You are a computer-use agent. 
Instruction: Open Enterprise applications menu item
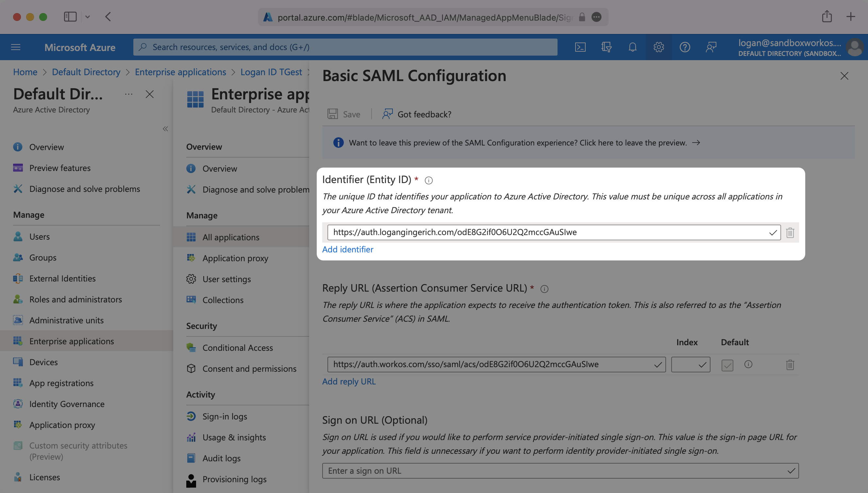tap(72, 340)
